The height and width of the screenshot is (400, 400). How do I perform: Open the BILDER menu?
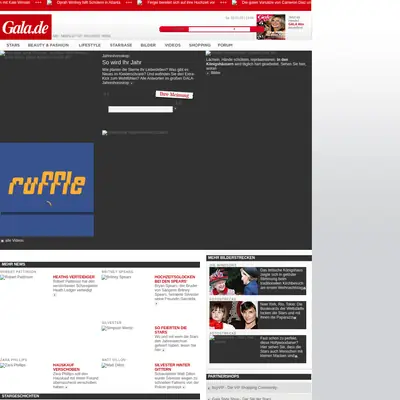(148, 45)
